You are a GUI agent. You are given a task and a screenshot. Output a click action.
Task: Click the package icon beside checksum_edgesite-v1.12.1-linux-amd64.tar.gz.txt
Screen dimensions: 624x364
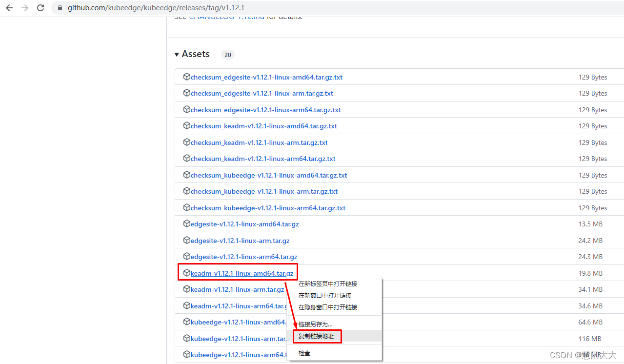186,77
